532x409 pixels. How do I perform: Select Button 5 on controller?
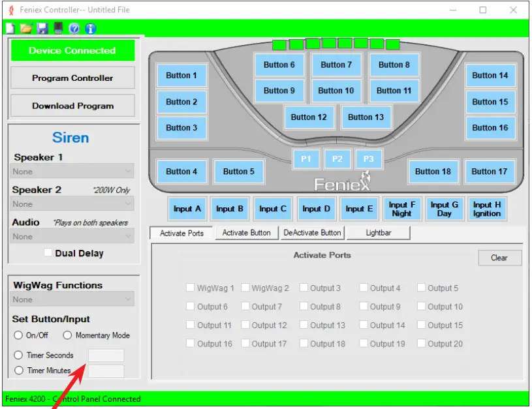[238, 172]
